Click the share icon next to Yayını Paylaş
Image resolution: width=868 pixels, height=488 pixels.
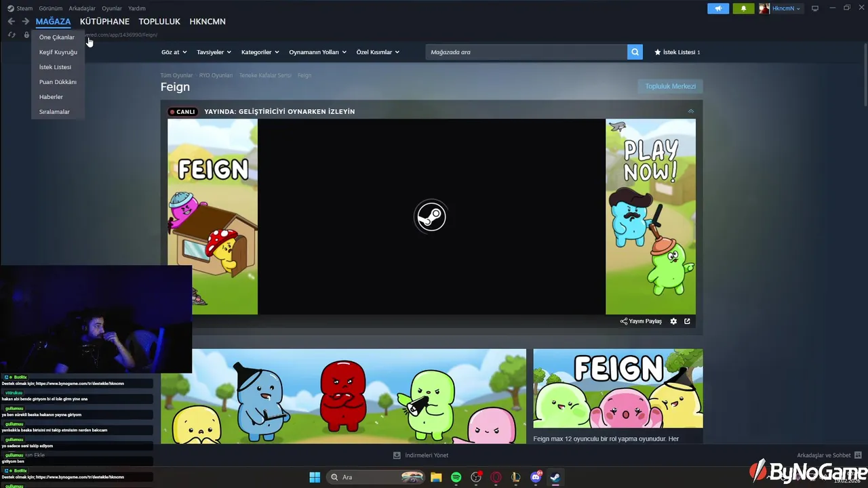(623, 321)
